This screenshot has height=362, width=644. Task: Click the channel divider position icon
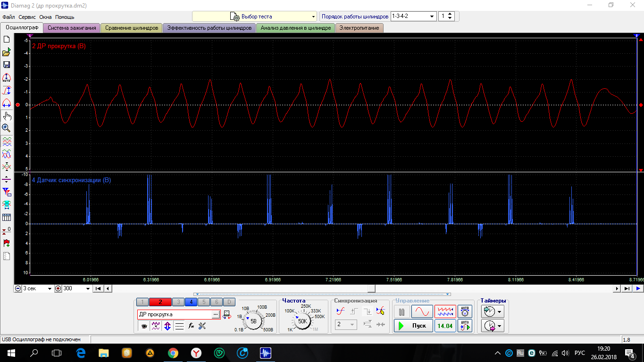pyautogui.click(x=7, y=179)
